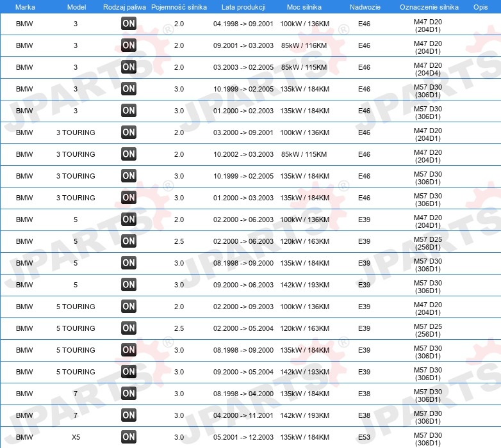Click the 142kW / 193KM cell in the 04.2000 -> 11.2001 row

coord(304,415)
